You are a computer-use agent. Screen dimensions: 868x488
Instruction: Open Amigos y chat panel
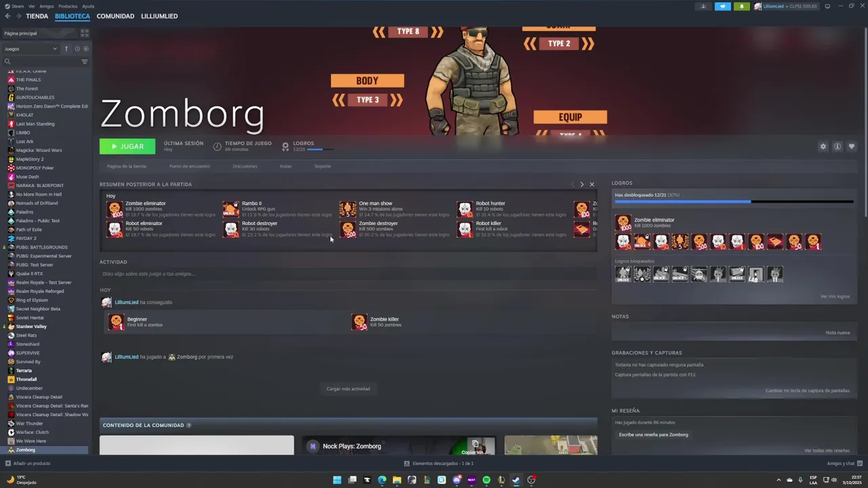(x=844, y=464)
